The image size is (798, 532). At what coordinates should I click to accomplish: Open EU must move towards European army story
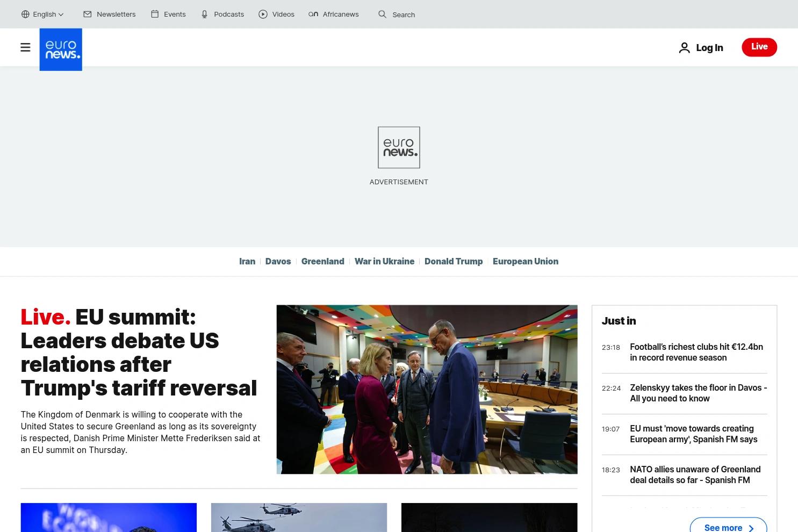click(x=694, y=434)
